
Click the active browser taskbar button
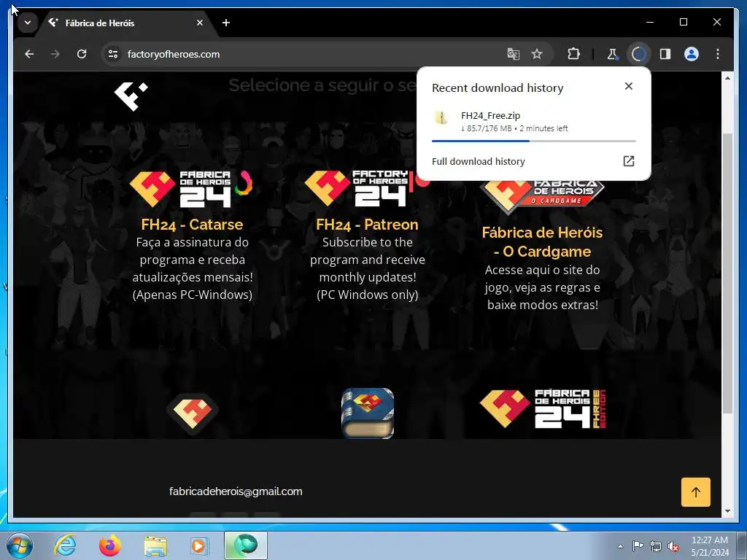(x=246, y=545)
